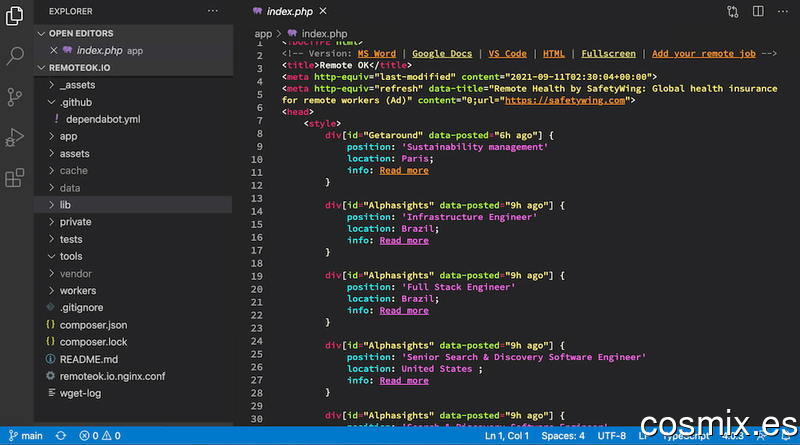Click app in the breadcrumb path
The image size is (800, 445).
[x=263, y=34]
